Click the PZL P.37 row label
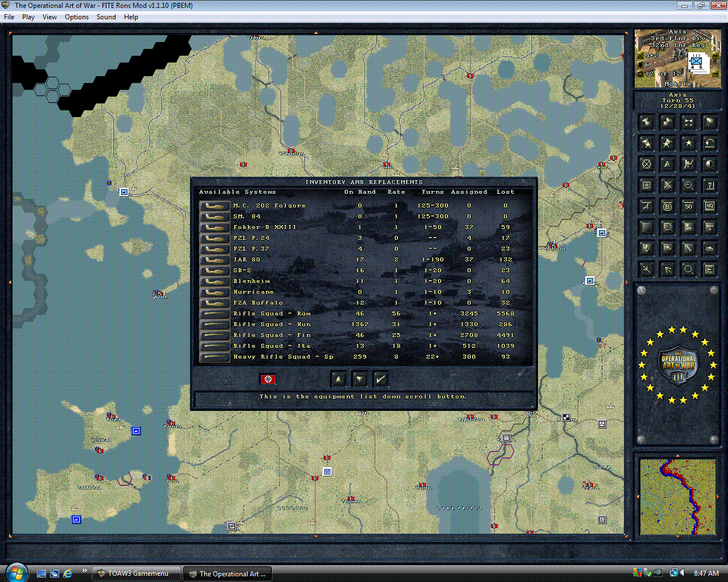The image size is (728, 582). (x=251, y=249)
